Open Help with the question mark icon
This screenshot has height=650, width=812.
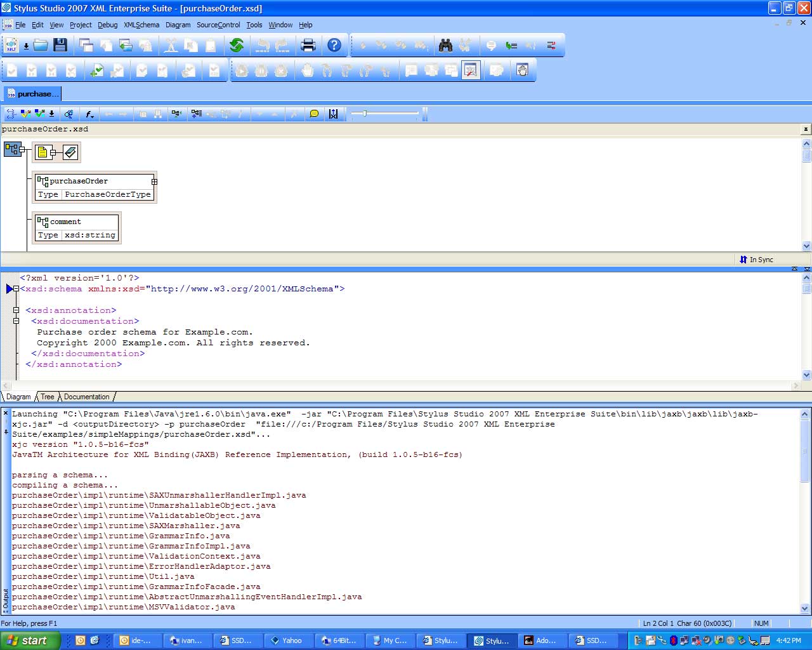(334, 45)
